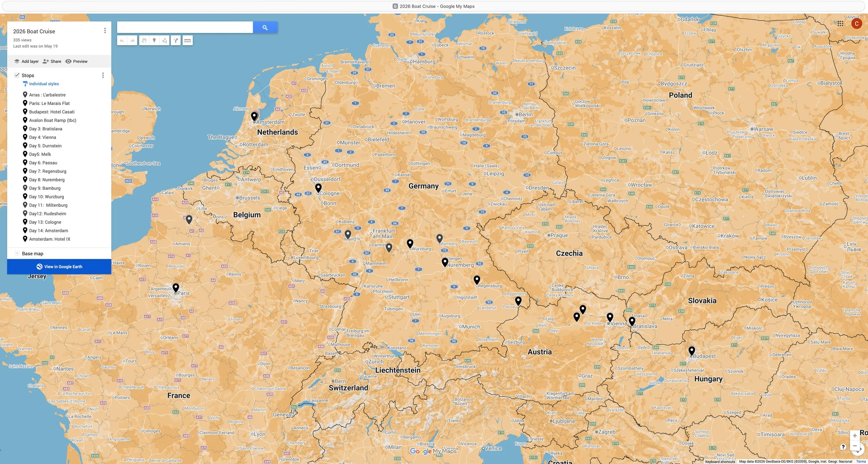Select the Add marker tool
Viewport: 868px width, 464px height.
point(154,41)
